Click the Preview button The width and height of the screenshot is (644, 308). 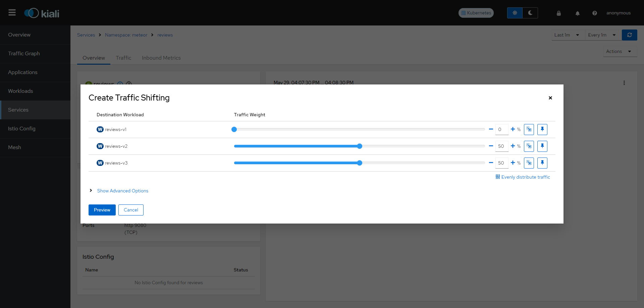pos(102,210)
